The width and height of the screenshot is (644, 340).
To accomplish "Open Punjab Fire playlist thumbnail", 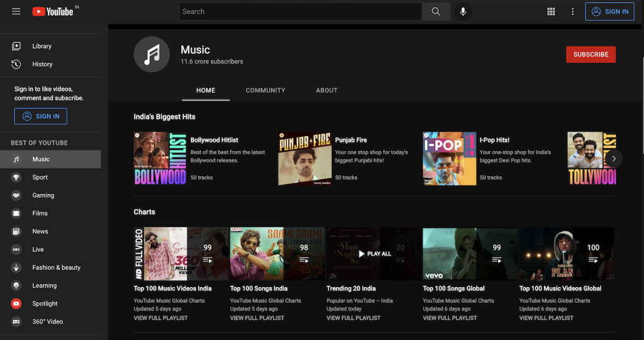I will 305,159.
